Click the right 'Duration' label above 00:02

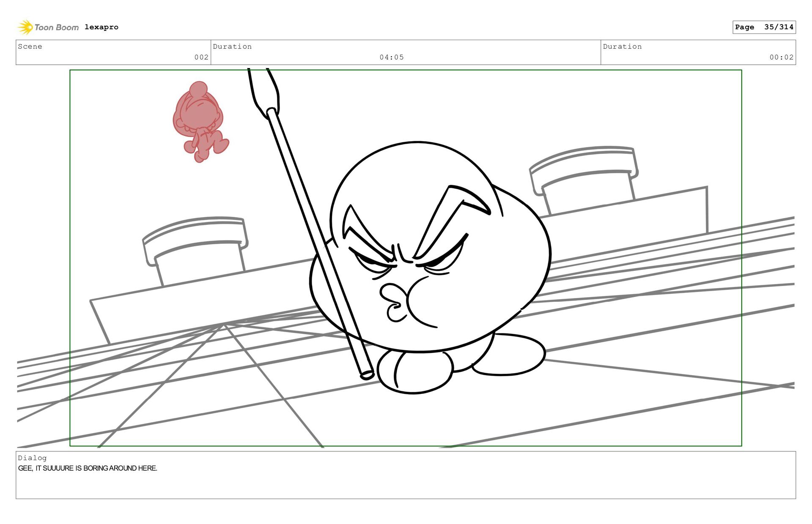pos(622,46)
